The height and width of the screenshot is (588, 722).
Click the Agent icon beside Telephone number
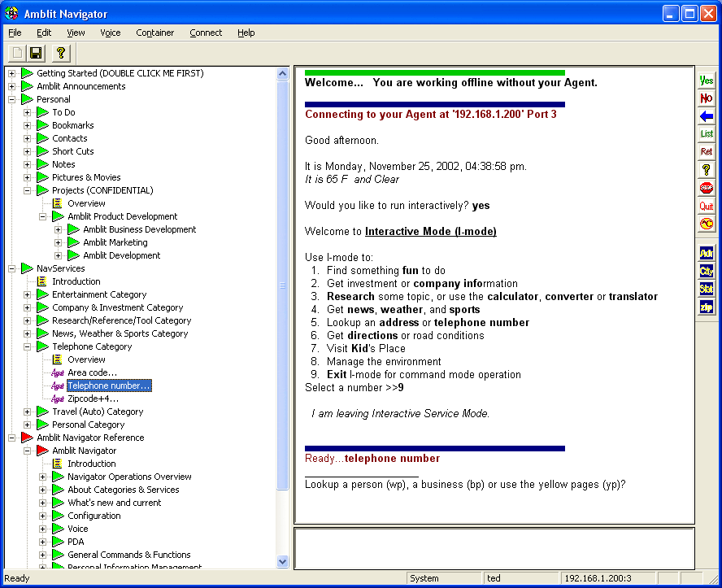[x=58, y=385]
